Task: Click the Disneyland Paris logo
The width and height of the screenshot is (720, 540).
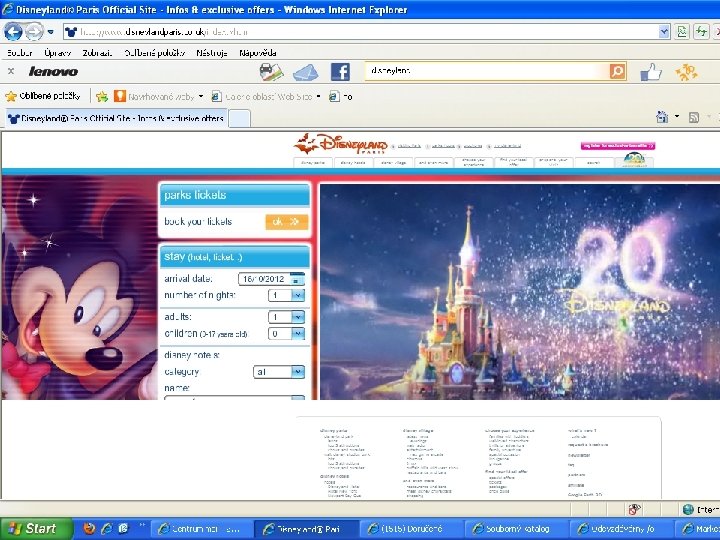Action: point(341,144)
